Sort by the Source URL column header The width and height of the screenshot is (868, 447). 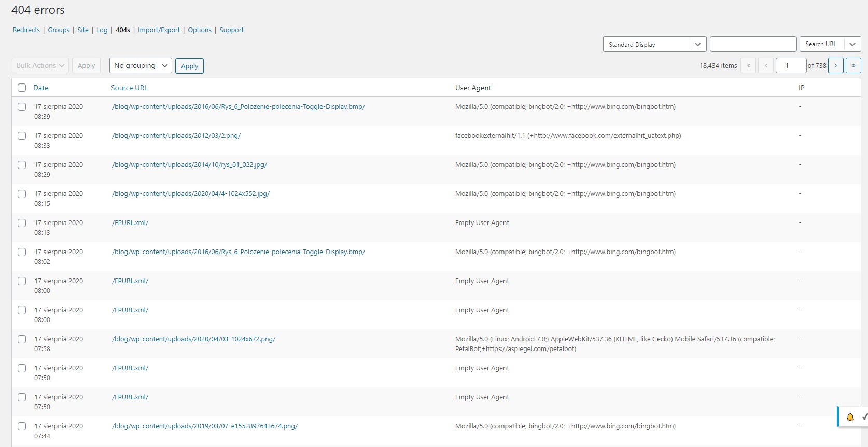[129, 88]
